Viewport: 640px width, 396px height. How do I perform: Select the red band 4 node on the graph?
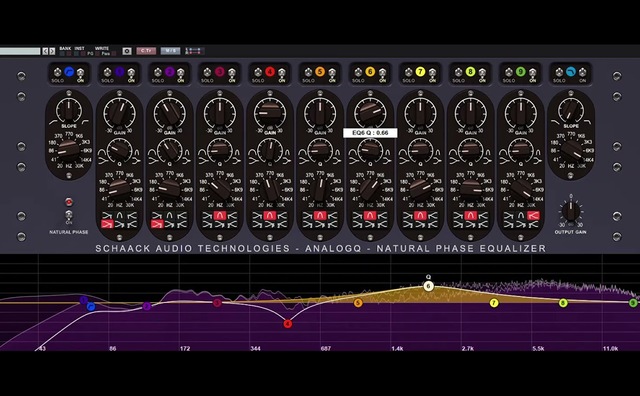[x=288, y=324]
